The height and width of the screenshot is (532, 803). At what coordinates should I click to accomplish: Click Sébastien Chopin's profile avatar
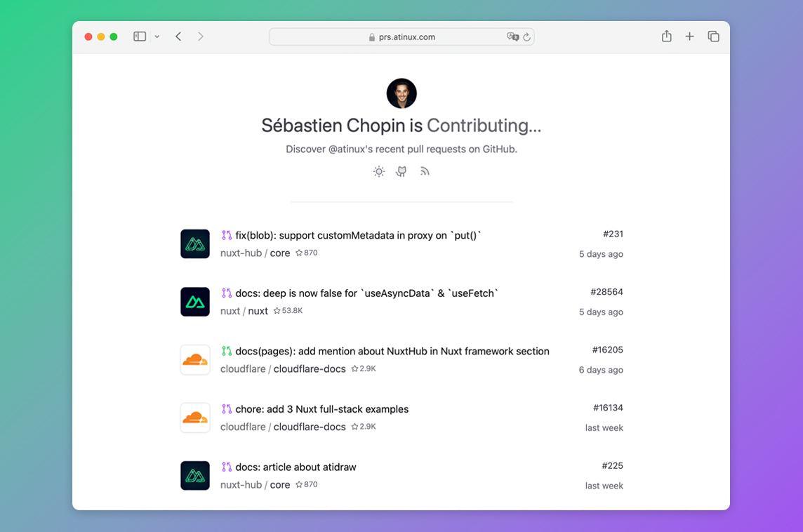(x=401, y=93)
